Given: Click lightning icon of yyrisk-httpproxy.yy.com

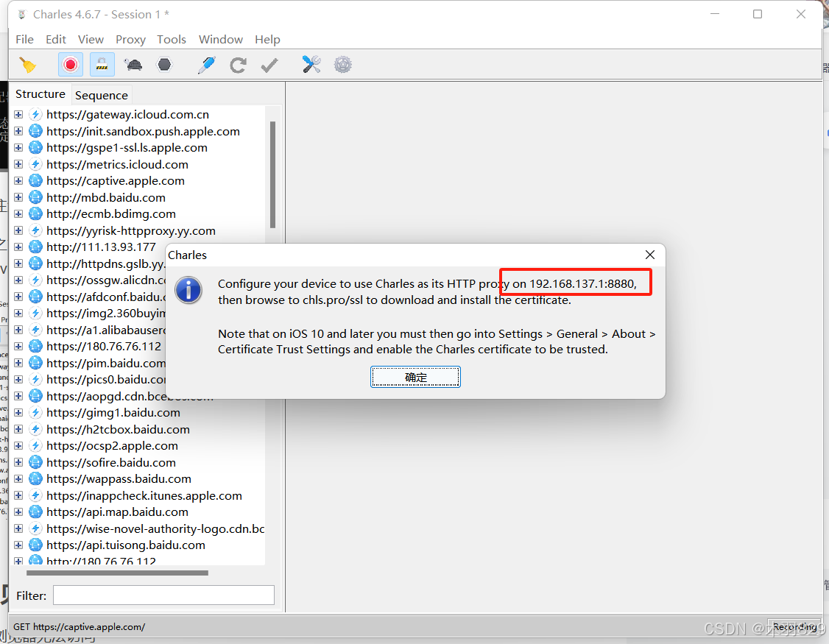Looking at the screenshot, I should [35, 230].
